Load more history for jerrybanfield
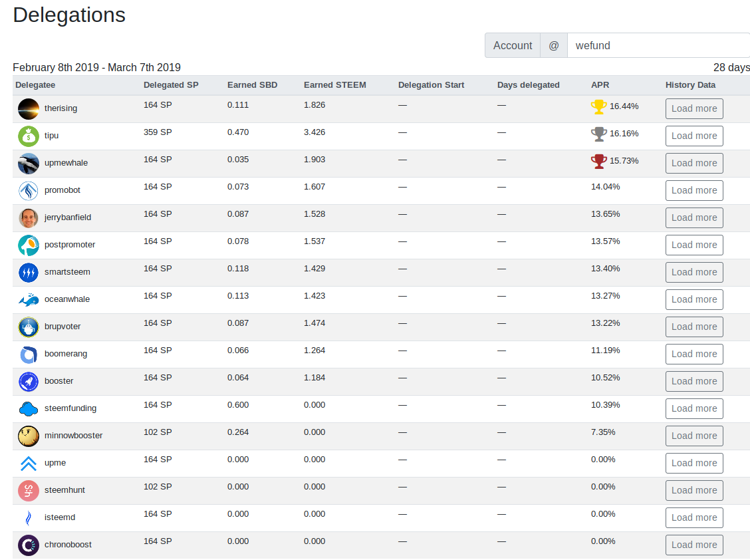The width and height of the screenshot is (750, 560). click(x=694, y=217)
